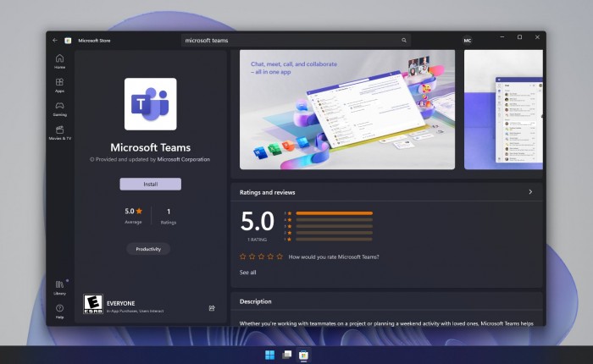
Task: Click the See all reviews link
Action: [x=247, y=273]
